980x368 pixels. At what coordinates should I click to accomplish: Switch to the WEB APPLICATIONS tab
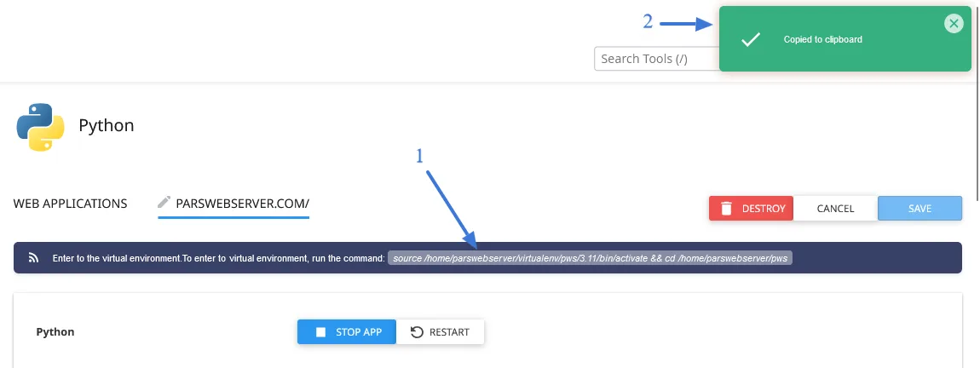pyautogui.click(x=70, y=204)
